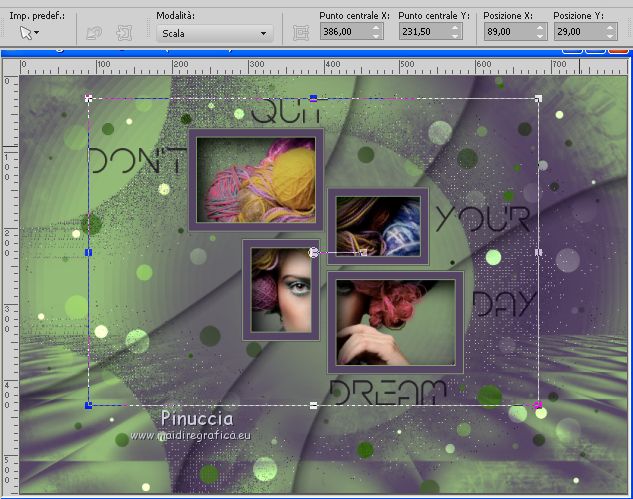
Task: Click the Punto centrale X value field
Action: [345, 31]
